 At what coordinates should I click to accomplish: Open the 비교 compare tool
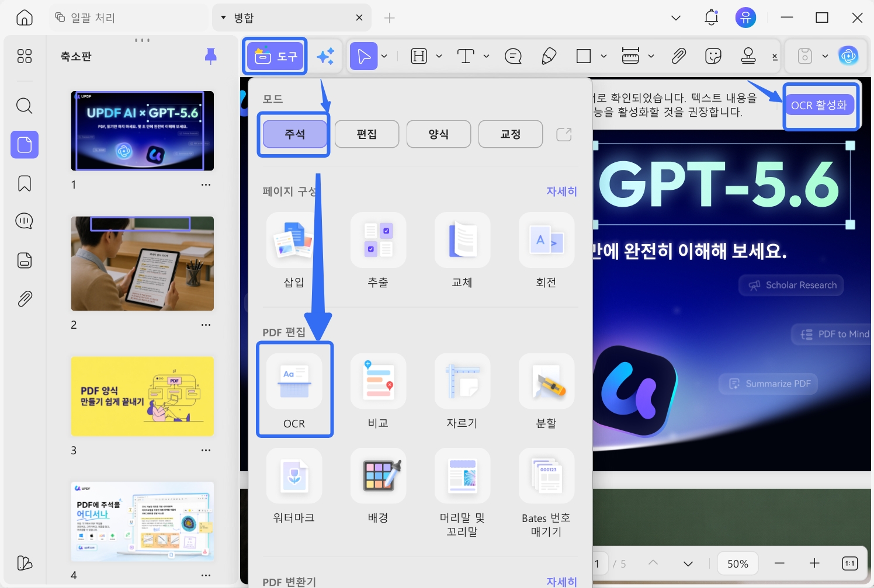click(378, 392)
